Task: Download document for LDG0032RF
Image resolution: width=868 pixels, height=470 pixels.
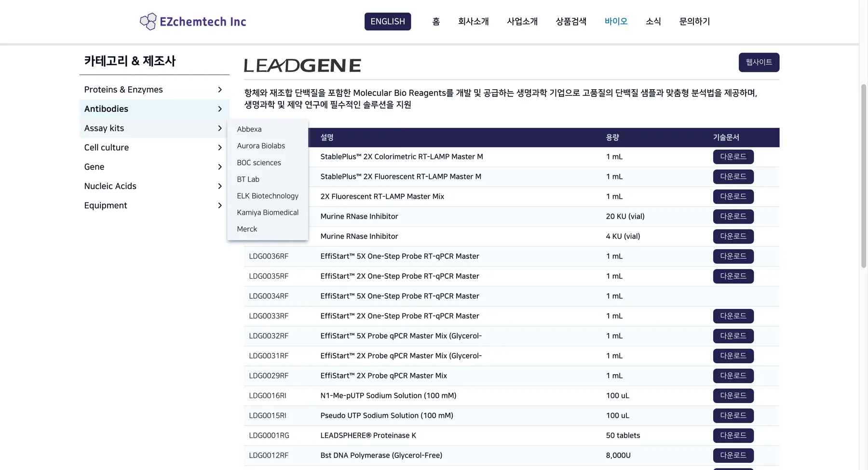Action: pyautogui.click(x=733, y=336)
